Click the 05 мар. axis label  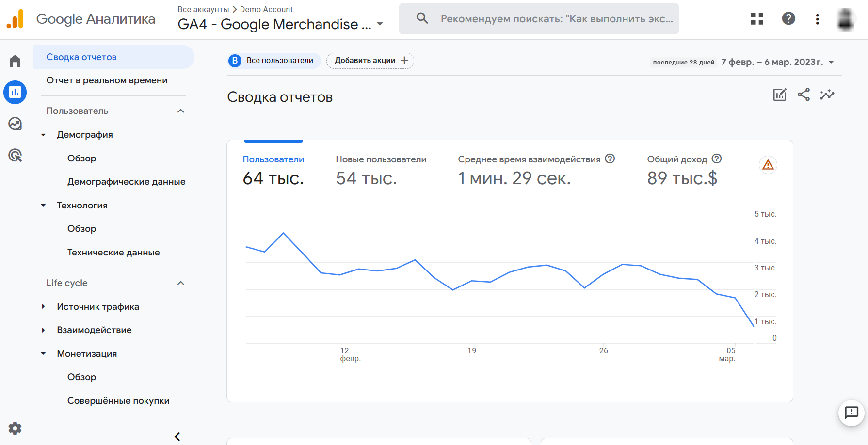pos(727,354)
